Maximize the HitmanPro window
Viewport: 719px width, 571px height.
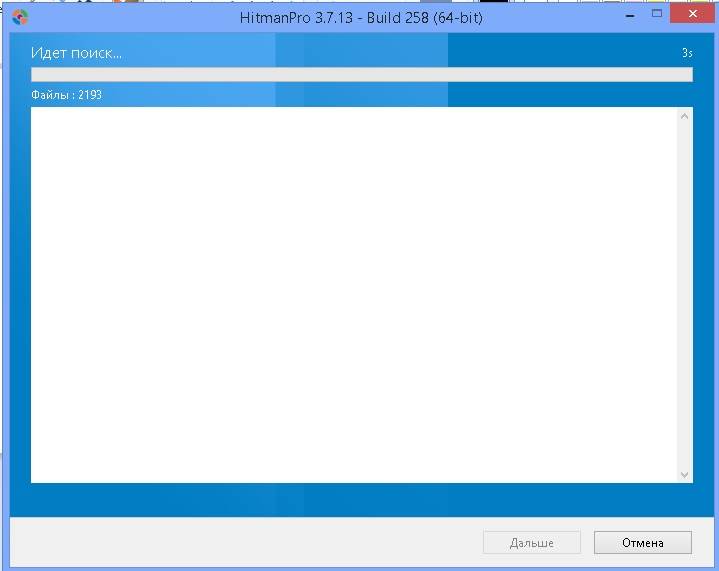(657, 14)
